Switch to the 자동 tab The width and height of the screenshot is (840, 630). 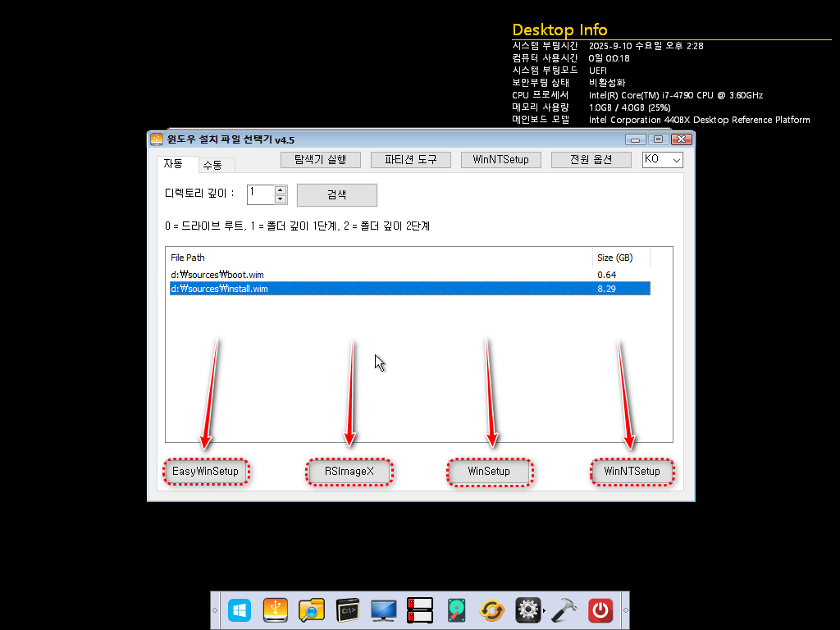[x=173, y=164]
